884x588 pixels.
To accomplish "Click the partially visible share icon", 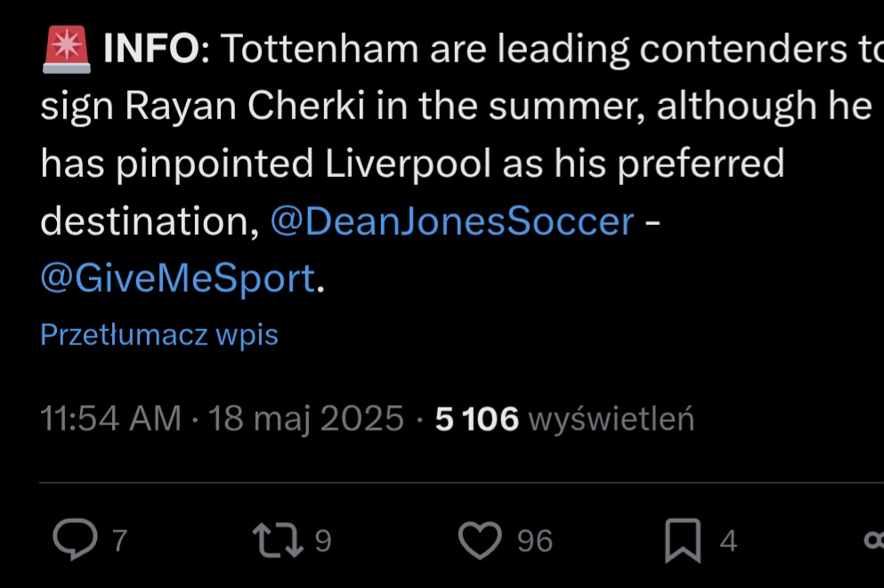I will point(874,541).
